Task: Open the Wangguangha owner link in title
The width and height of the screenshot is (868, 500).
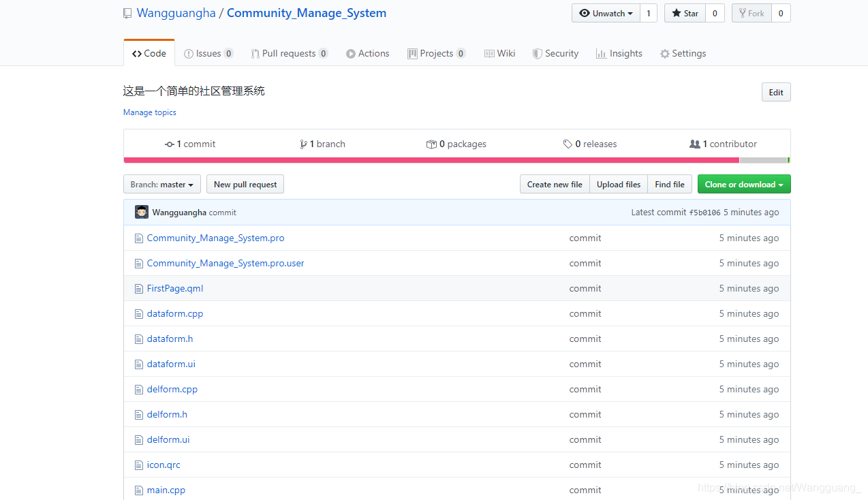Action: tap(176, 13)
